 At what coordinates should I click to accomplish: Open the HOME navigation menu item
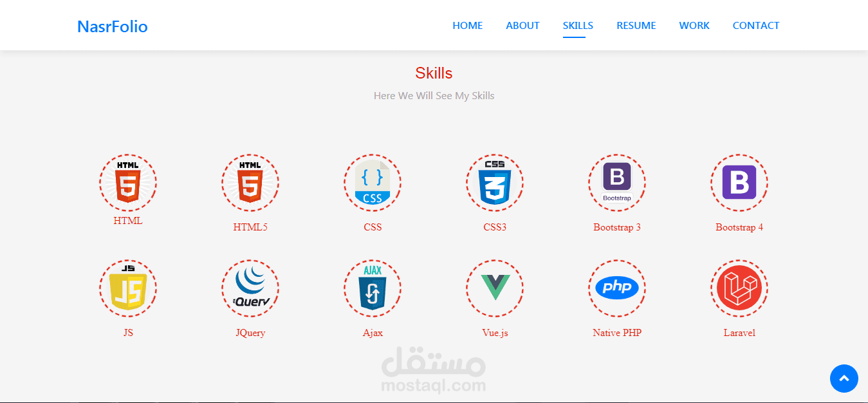(467, 25)
